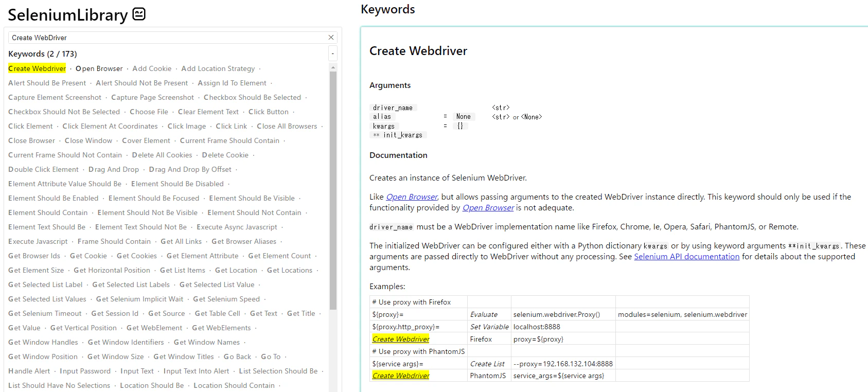
Task: Follow Open Browser link before 'is not adequate'
Action: tap(488, 208)
